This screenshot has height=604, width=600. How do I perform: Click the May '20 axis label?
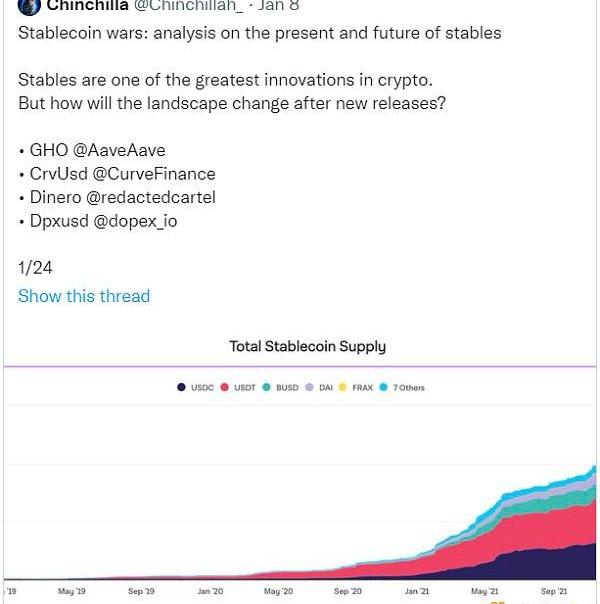[278, 591]
